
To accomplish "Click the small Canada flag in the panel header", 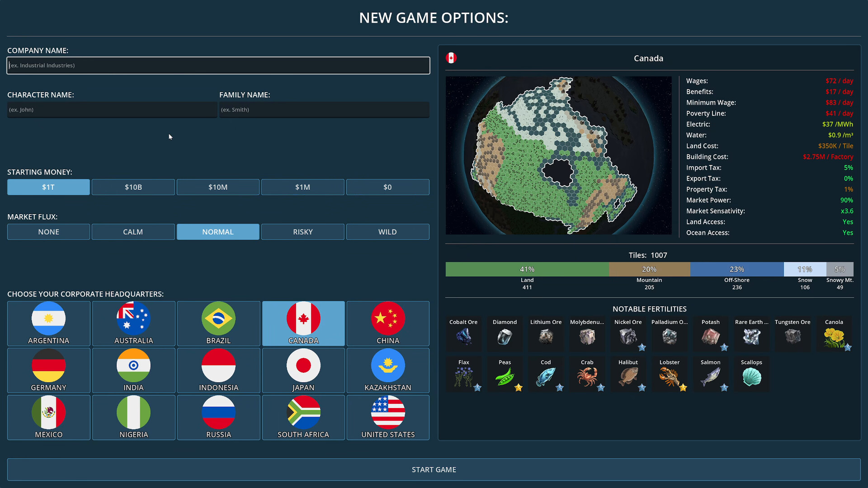I will click(451, 58).
